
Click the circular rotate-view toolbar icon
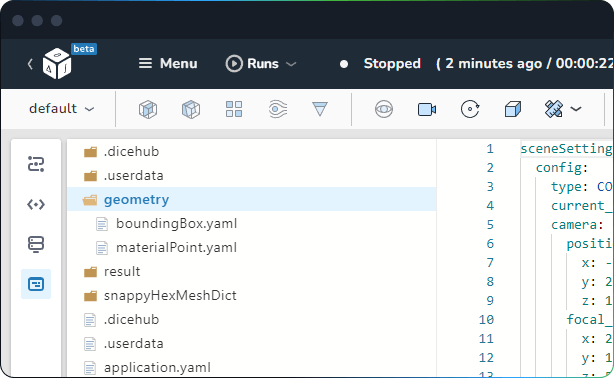[x=470, y=109]
